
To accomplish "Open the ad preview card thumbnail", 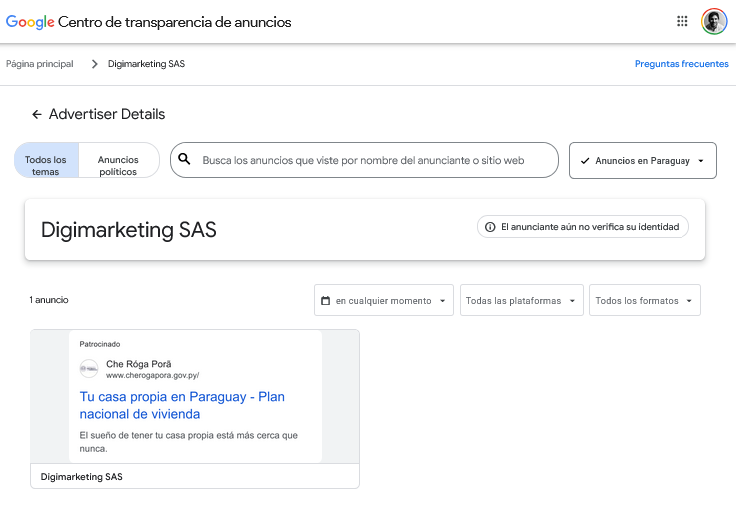I will (x=195, y=397).
